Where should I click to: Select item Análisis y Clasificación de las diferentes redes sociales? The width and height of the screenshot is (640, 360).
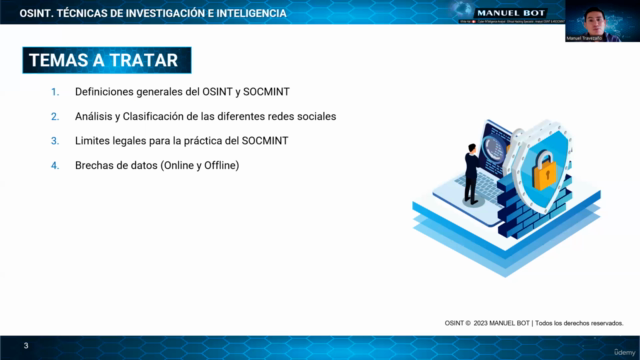205,117
